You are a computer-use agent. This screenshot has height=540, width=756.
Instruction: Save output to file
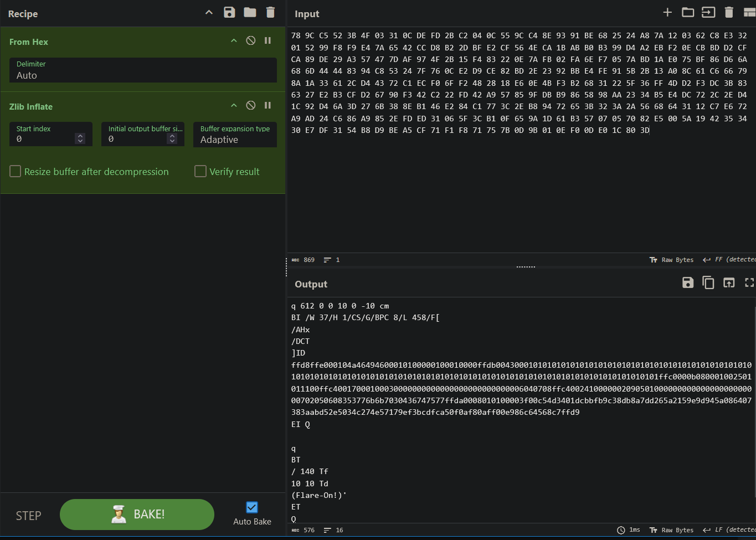pos(688,283)
